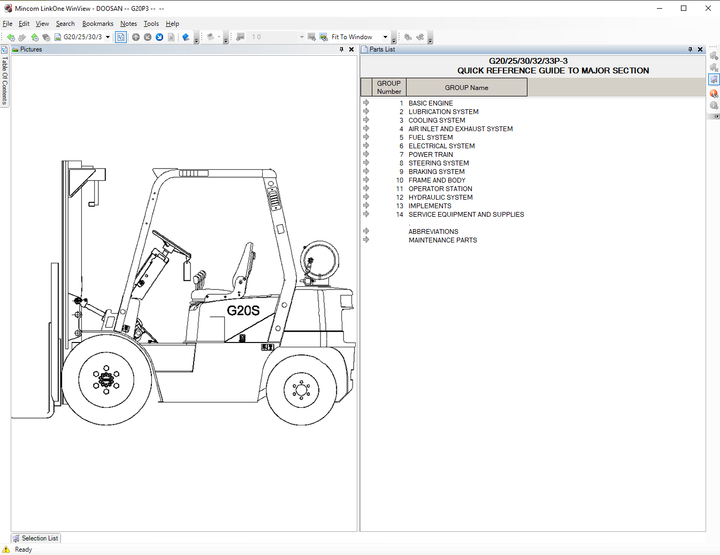
Task: Select FUEL SYSTEM row
Action: point(431,137)
